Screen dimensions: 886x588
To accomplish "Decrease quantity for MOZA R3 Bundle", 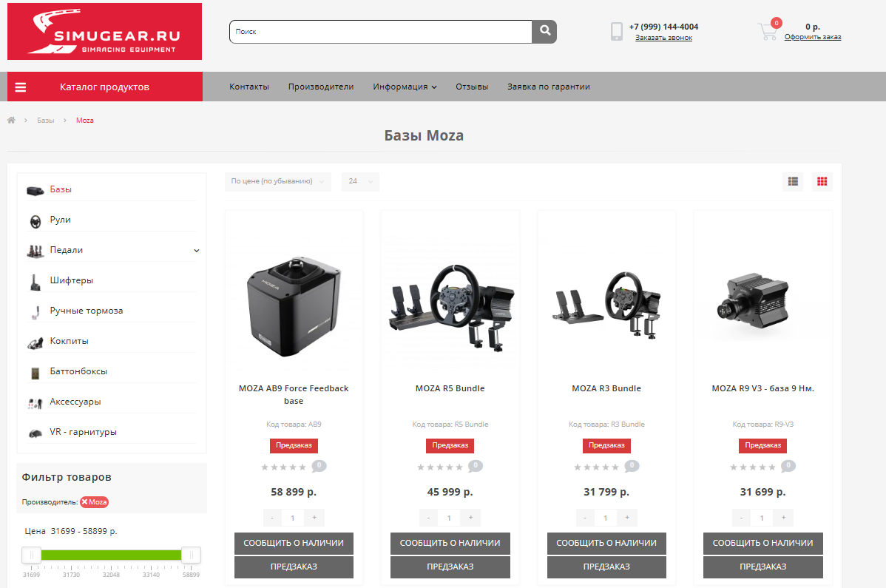I will click(x=585, y=518).
